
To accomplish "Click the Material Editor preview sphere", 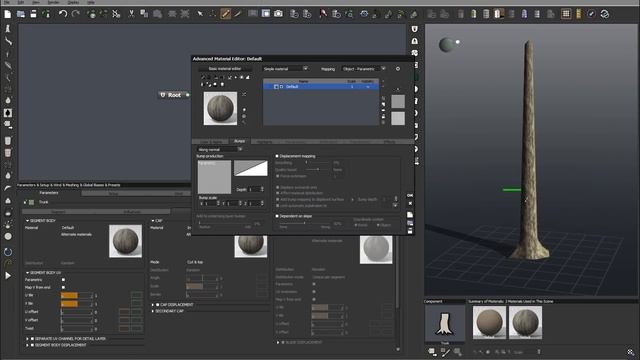I will 220,108.
